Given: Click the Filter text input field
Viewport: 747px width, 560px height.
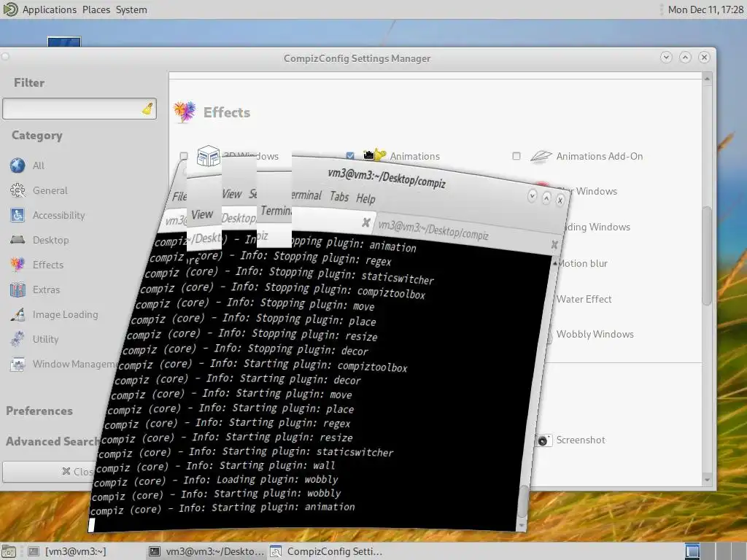Looking at the screenshot, I should point(80,109).
